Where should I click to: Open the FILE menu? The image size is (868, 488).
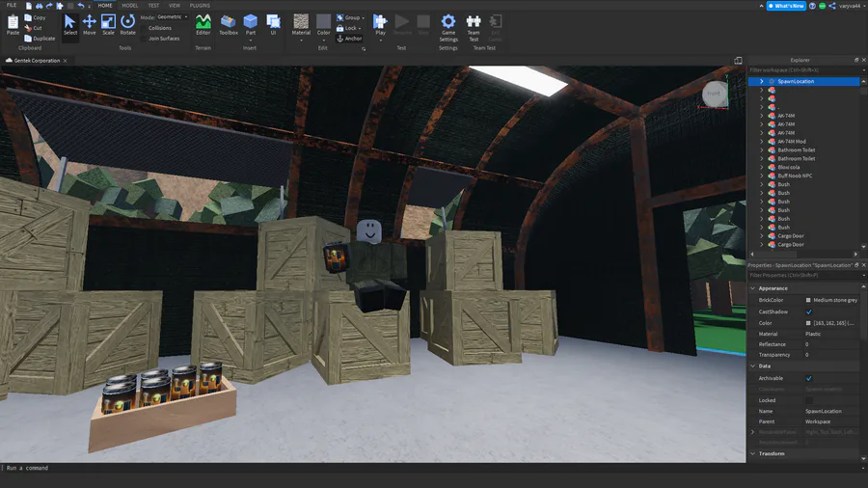coord(11,6)
